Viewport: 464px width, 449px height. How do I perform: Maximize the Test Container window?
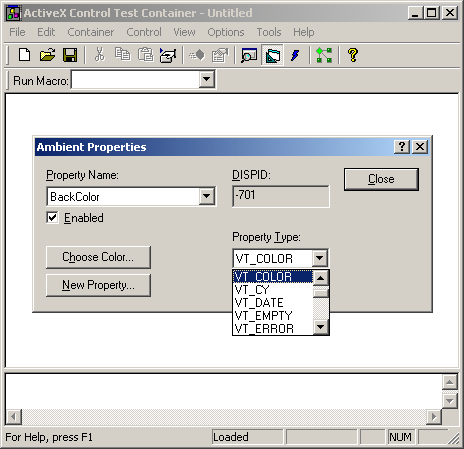click(x=432, y=13)
